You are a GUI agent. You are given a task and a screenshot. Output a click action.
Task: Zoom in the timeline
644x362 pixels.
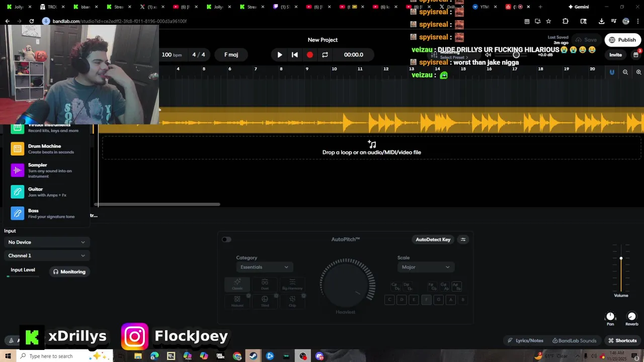638,72
